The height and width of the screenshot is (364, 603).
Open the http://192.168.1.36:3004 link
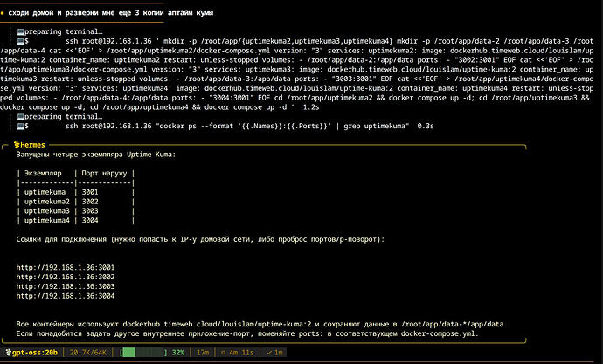click(66, 296)
